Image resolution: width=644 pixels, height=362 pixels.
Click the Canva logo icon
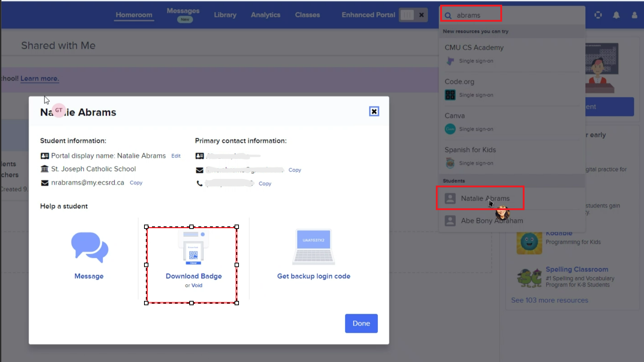coord(450,129)
